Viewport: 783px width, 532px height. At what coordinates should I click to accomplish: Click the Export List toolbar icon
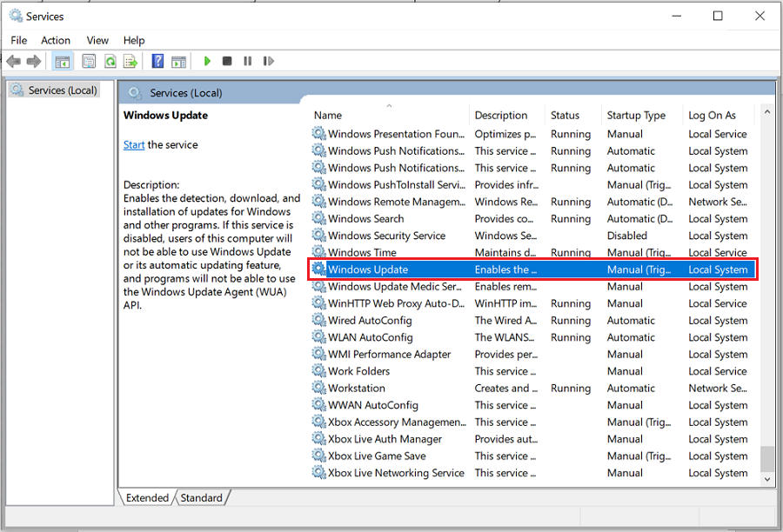130,62
